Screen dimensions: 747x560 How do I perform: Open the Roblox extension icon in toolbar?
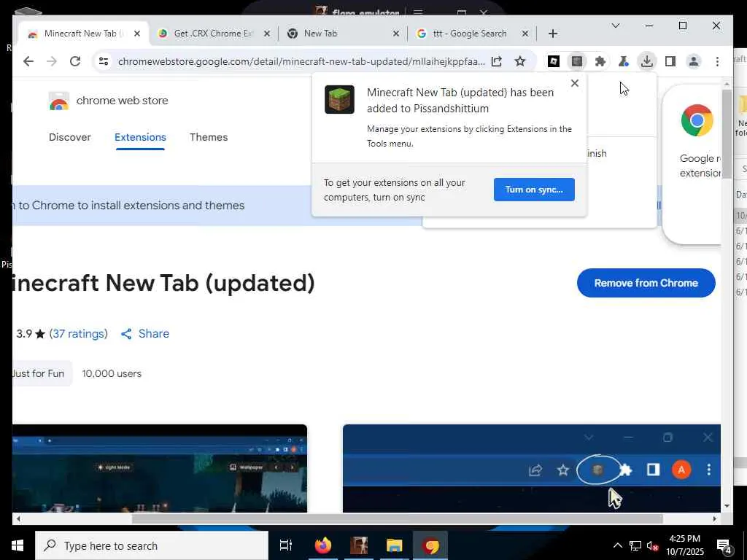click(x=554, y=61)
